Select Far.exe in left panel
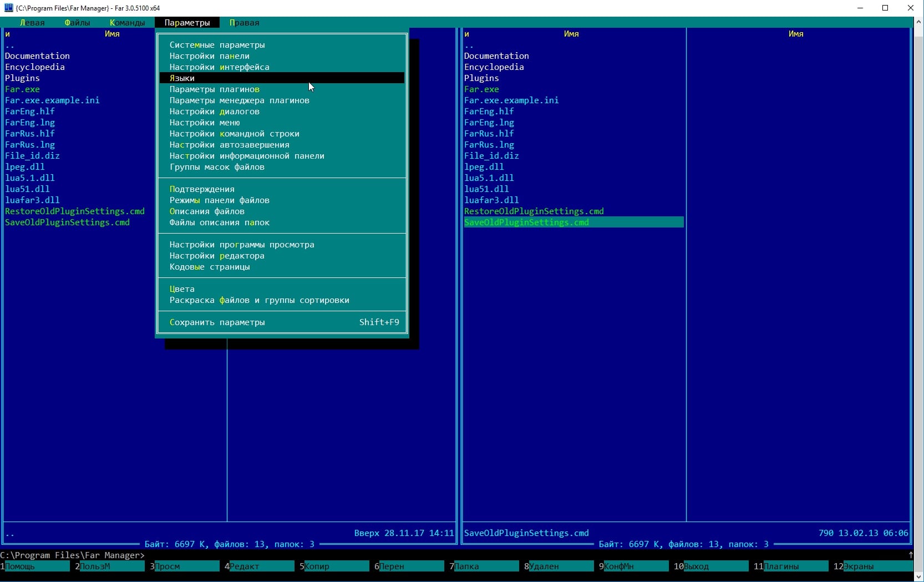924x582 pixels. click(x=22, y=89)
